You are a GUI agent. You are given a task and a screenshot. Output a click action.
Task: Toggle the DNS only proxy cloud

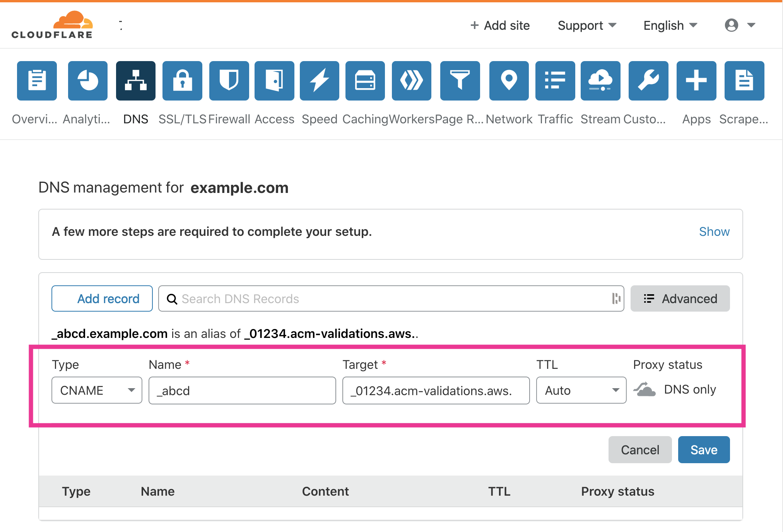click(645, 389)
